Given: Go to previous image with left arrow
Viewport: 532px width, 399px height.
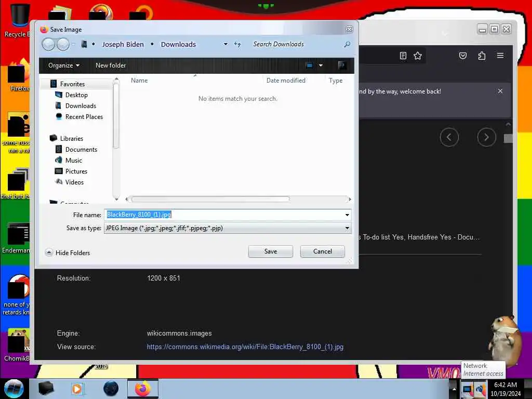Looking at the screenshot, I should (449, 137).
